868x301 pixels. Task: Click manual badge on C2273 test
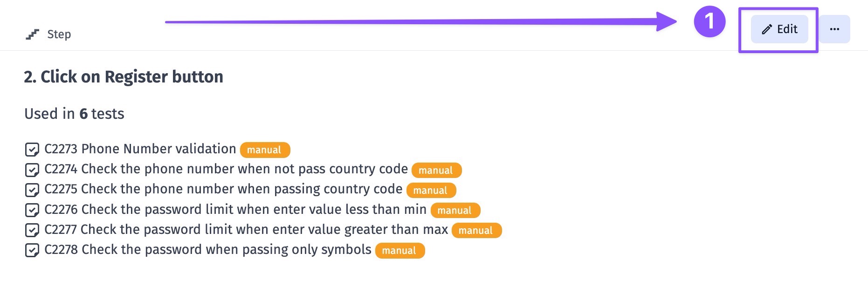[264, 150]
